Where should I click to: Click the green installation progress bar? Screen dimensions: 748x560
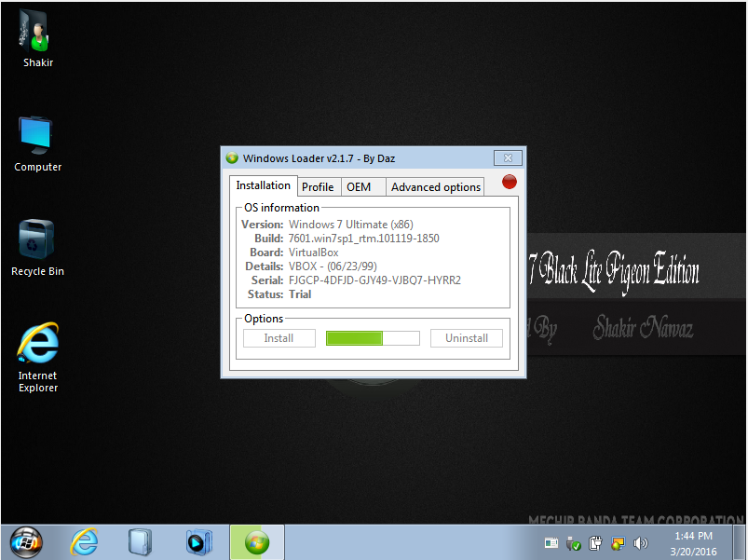(x=373, y=338)
